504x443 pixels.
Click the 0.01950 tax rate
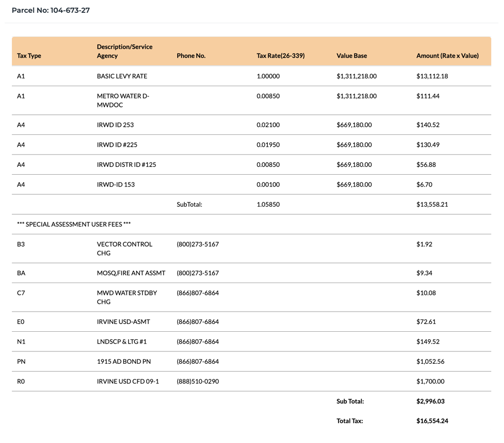(x=268, y=145)
